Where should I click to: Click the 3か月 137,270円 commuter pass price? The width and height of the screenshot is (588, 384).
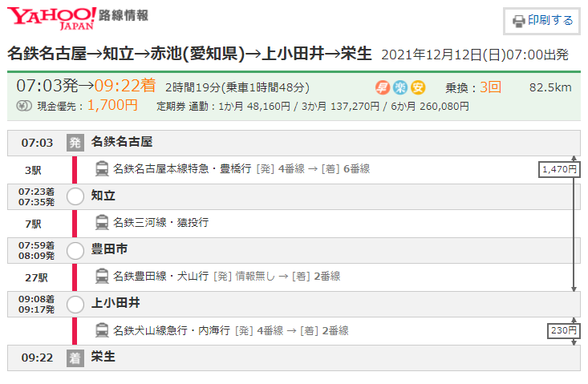coord(340,107)
